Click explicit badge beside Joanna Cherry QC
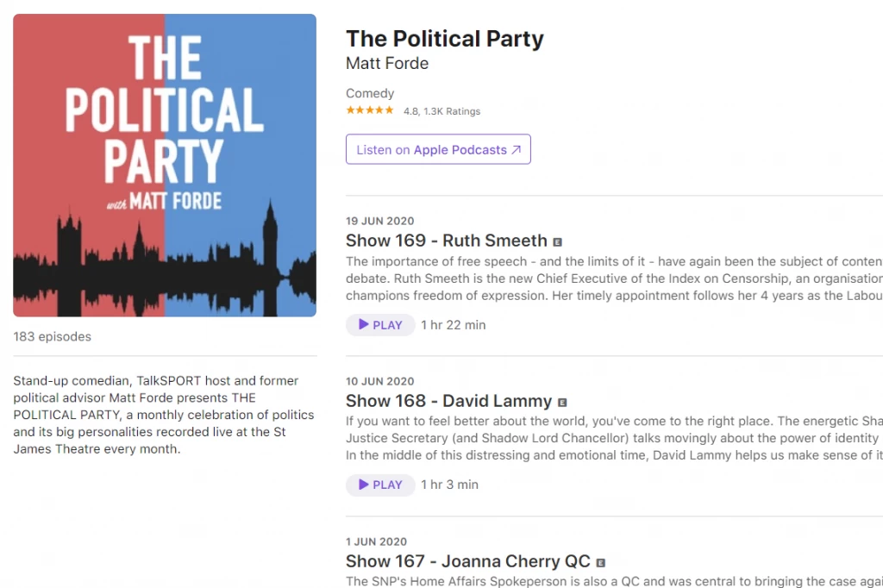Viewport: 883px width, 588px height. click(x=601, y=563)
